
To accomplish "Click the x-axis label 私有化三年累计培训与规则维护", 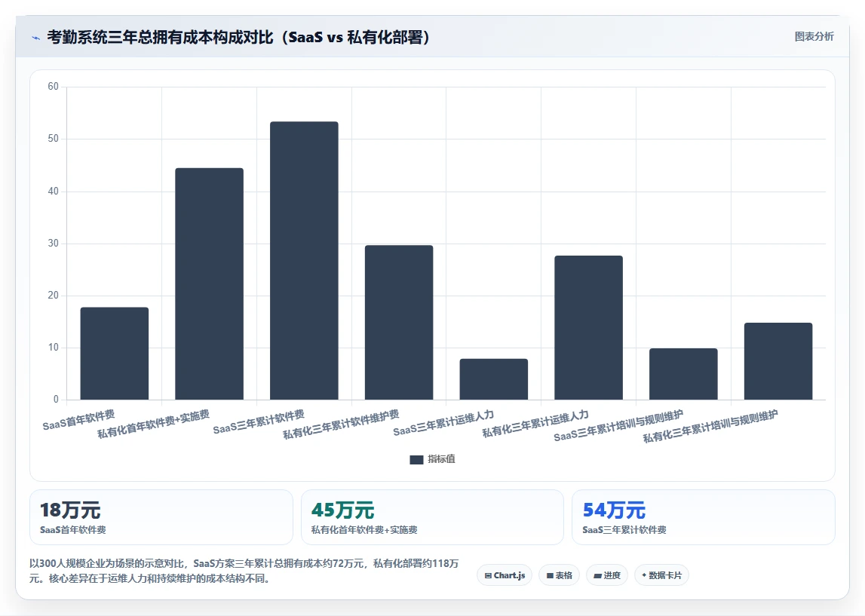I will 710,426.
